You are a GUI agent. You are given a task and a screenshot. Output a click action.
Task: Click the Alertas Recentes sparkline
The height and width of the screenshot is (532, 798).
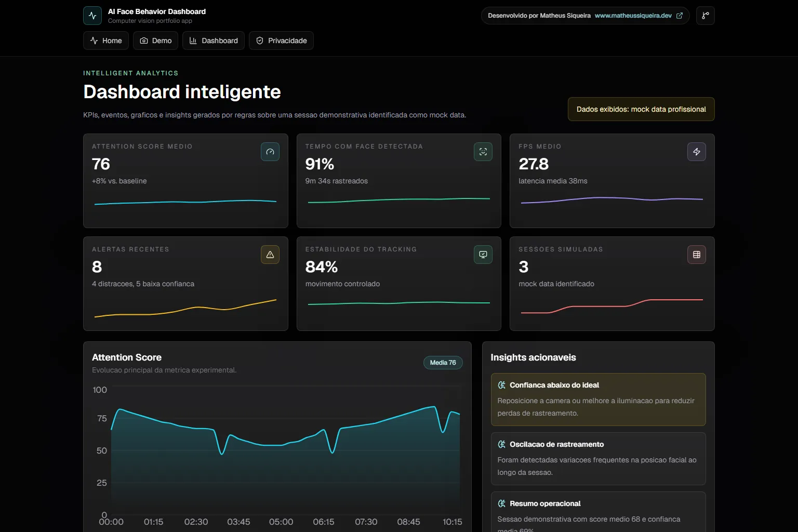185,309
